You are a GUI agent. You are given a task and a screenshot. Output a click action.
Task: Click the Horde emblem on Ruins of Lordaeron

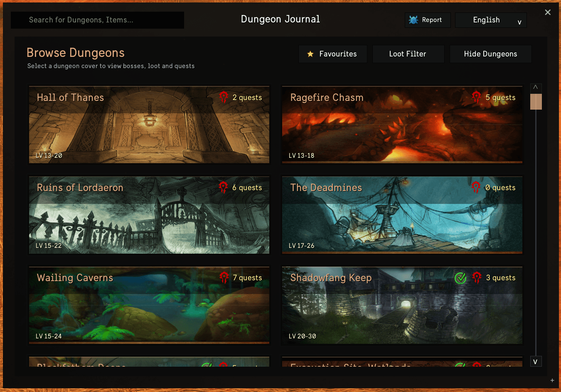pyautogui.click(x=224, y=188)
